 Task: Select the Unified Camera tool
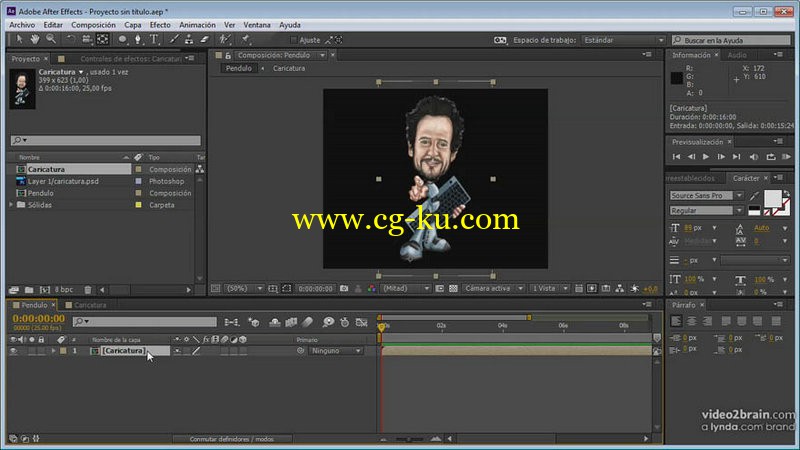87,39
